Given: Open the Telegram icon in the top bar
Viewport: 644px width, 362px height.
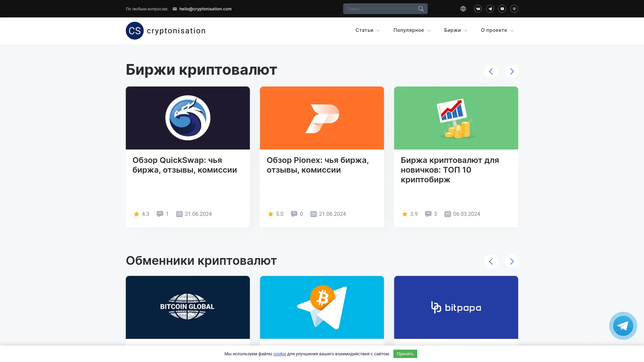Looking at the screenshot, I should pyautogui.click(x=490, y=9).
